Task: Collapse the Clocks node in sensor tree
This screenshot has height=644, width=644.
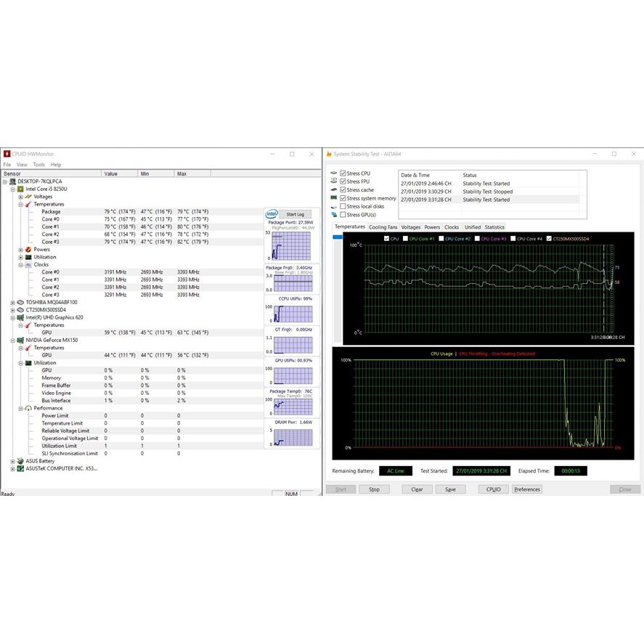Action: click(x=20, y=265)
